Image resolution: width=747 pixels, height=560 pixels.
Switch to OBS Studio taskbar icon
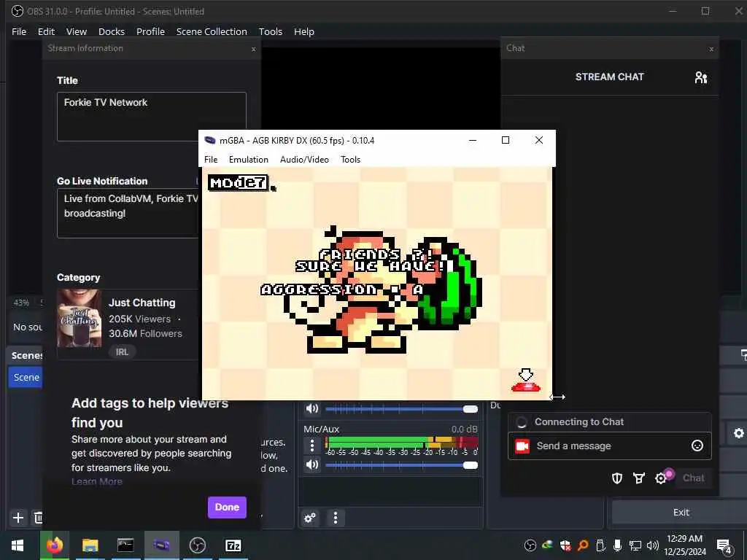coord(197,545)
